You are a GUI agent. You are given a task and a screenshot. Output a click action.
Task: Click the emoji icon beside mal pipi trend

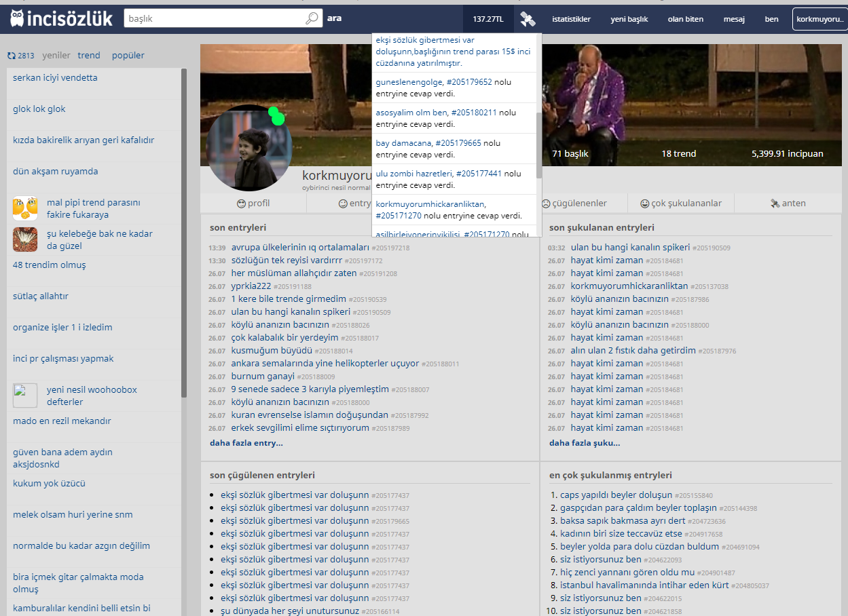tap(25, 208)
